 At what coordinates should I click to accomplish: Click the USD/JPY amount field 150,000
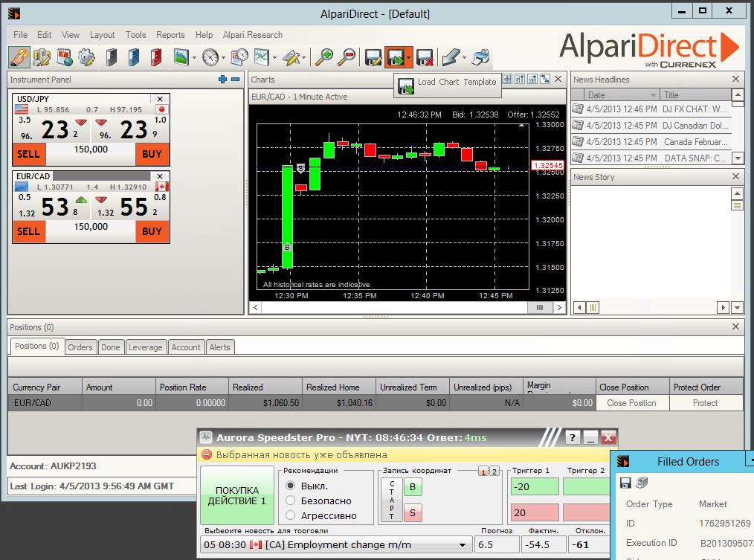(x=91, y=149)
